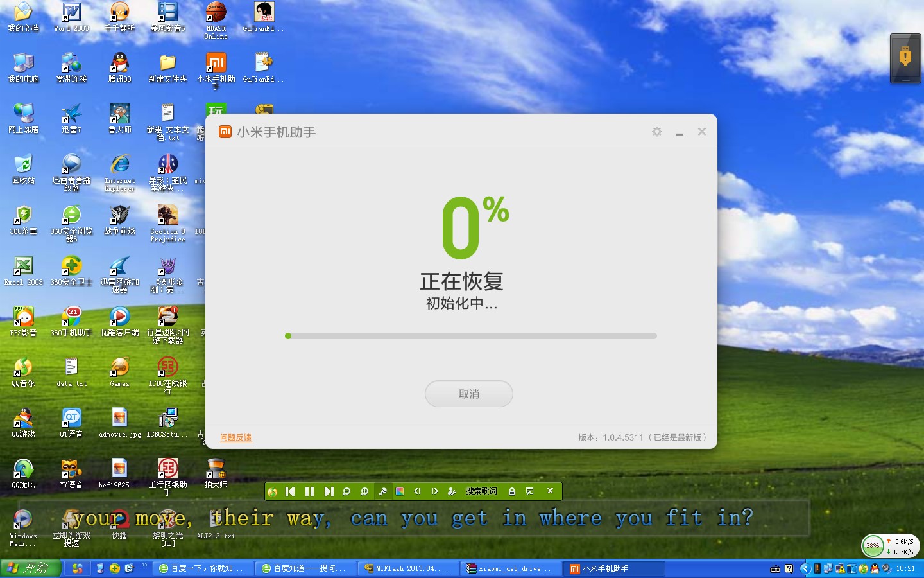Decrease the lyrics font size
The height and width of the screenshot is (578, 924).
click(x=346, y=491)
